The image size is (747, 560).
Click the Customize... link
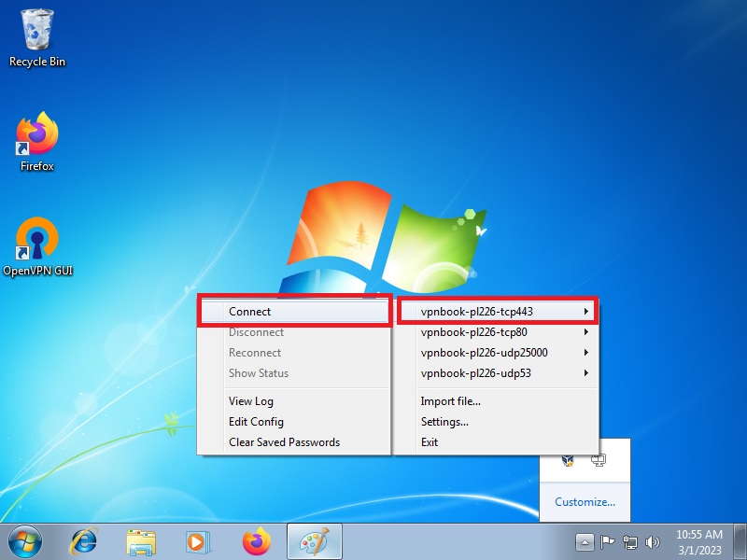[585, 502]
